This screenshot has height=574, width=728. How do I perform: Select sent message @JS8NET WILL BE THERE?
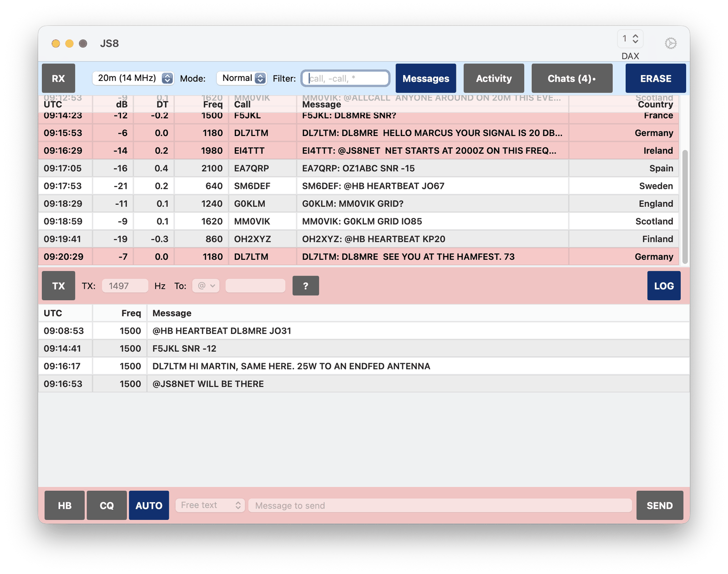tap(364, 384)
